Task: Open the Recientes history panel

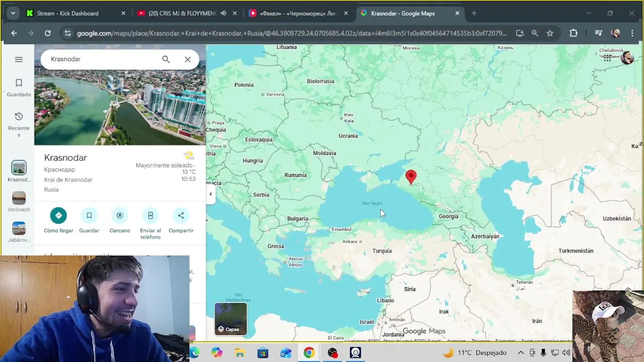Action: [19, 124]
